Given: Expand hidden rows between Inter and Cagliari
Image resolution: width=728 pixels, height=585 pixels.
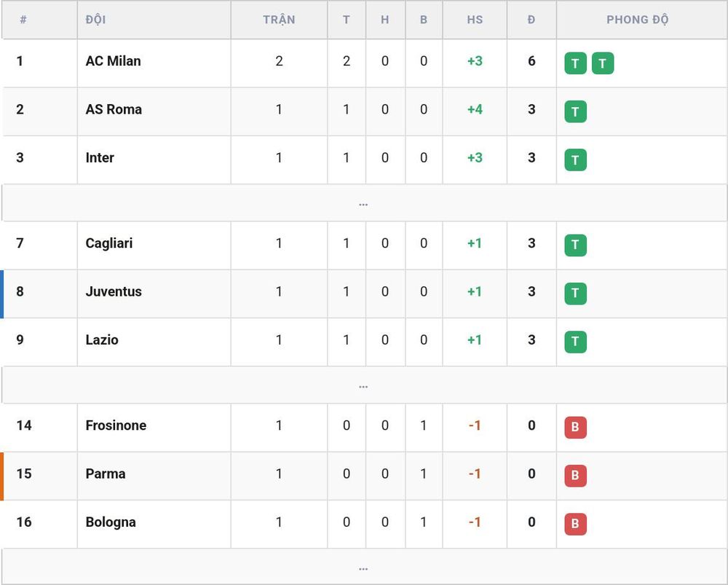Looking at the screenshot, I should 363,203.
